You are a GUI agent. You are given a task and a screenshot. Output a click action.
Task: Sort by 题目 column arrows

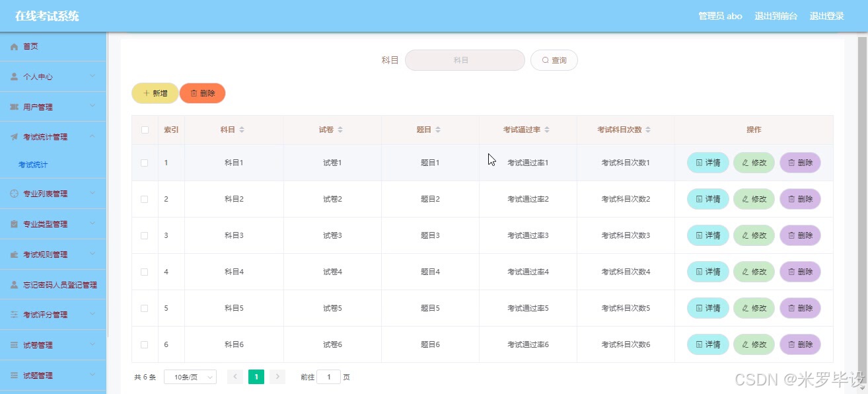tap(438, 130)
